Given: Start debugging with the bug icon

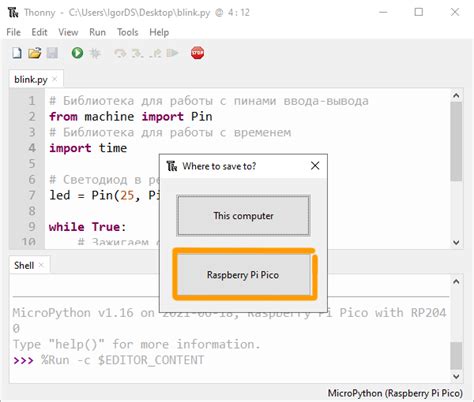Looking at the screenshot, I should (95, 53).
